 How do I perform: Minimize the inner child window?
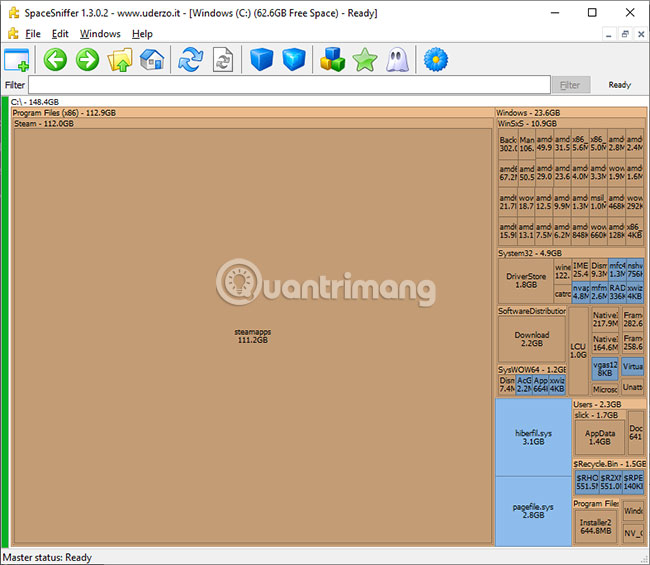[609, 34]
